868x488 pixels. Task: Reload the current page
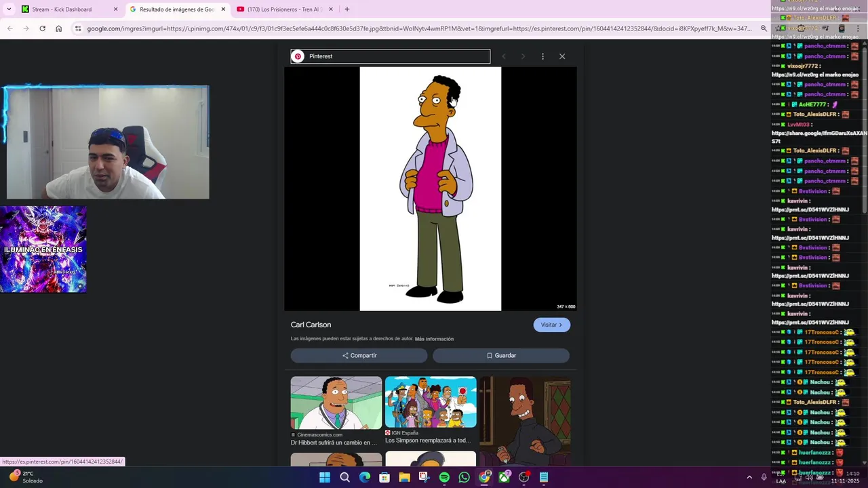click(x=42, y=28)
